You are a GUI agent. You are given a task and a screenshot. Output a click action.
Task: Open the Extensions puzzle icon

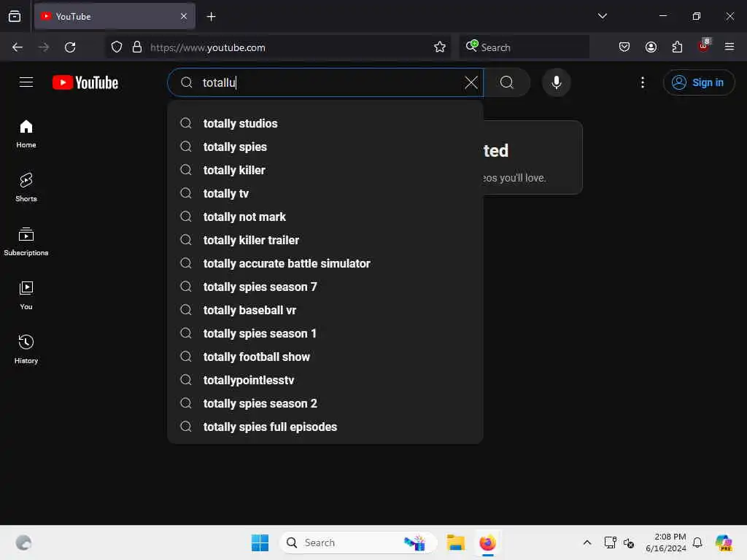tap(677, 47)
